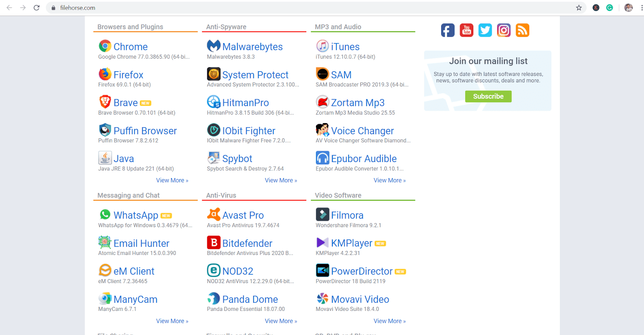The image size is (644, 335).
Task: Open the Messaging and Chat category heading
Action: (128, 195)
